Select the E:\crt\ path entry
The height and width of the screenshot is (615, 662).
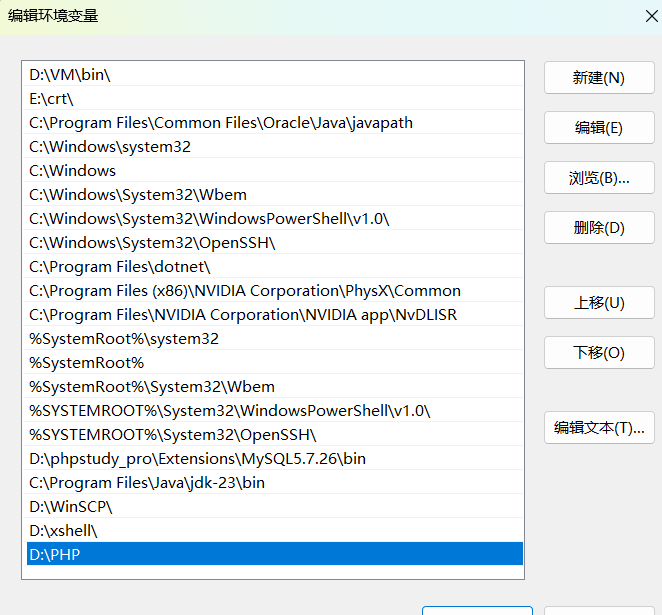coord(52,99)
